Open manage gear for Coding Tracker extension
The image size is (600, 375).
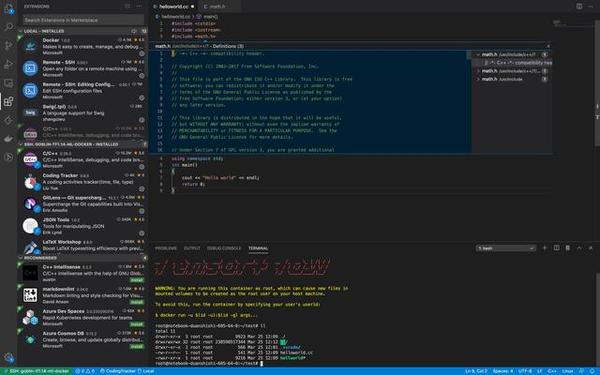(142, 189)
